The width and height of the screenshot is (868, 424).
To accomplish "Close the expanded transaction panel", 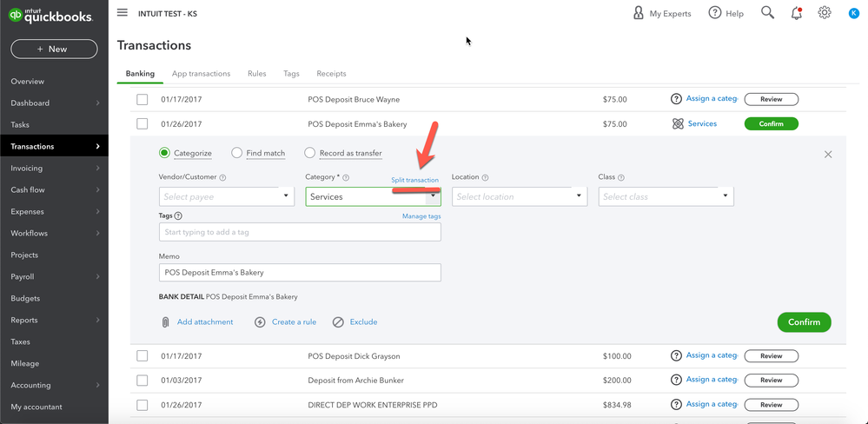I will pos(828,155).
